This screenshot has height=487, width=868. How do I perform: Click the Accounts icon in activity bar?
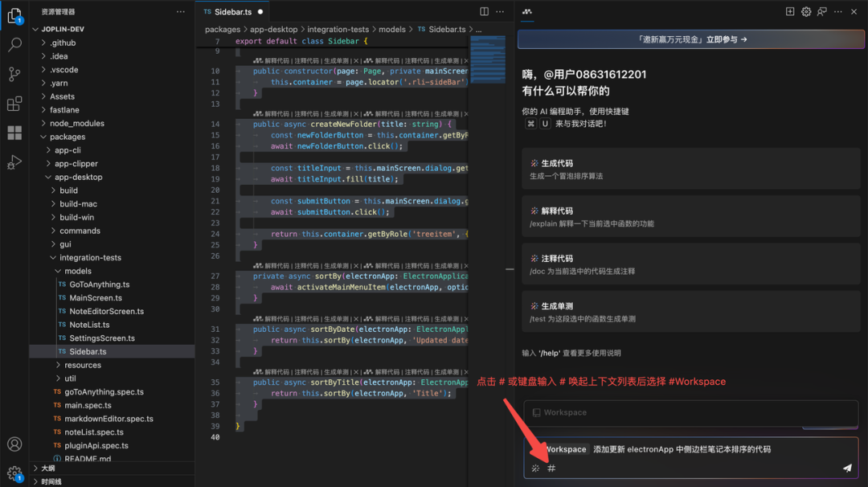[x=14, y=444]
